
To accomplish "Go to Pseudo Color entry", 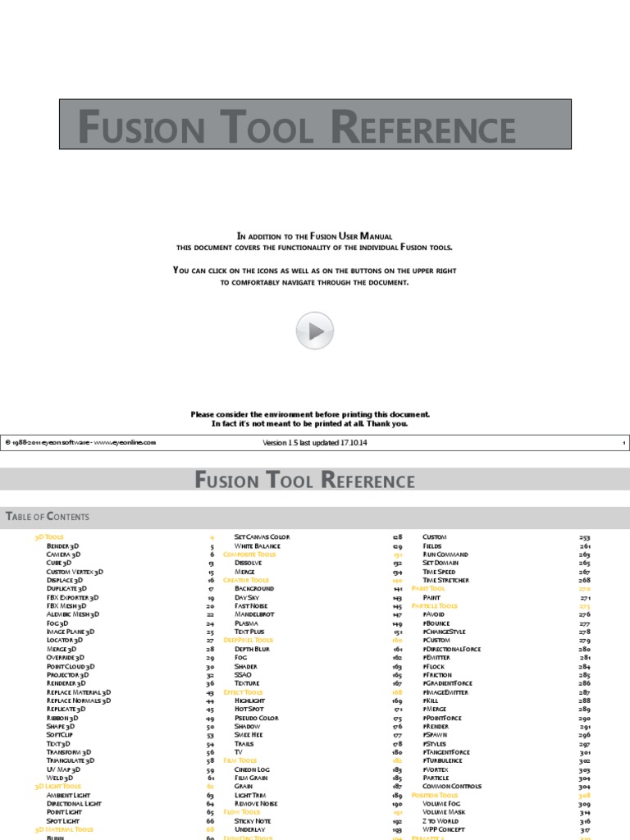I will coord(257,718).
